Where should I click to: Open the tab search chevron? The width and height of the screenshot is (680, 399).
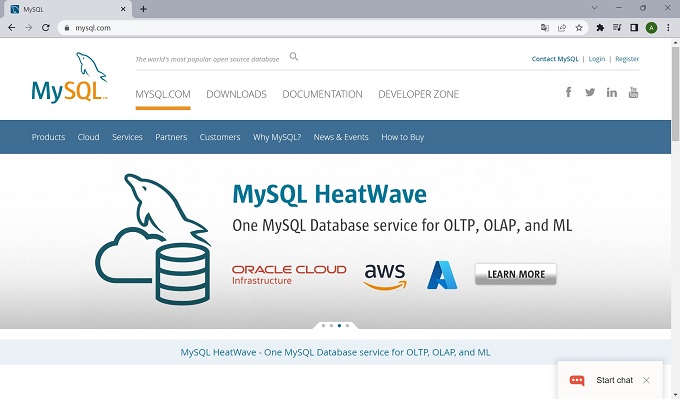pos(595,8)
